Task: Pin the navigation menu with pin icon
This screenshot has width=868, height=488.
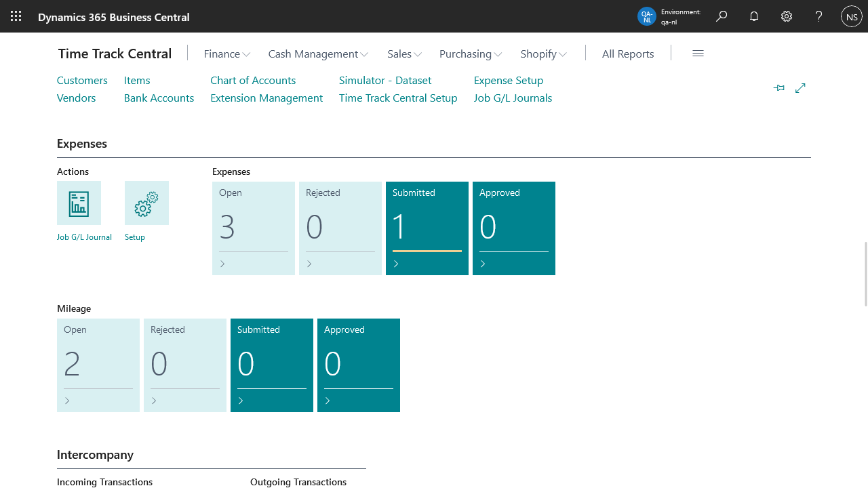Action: click(779, 88)
